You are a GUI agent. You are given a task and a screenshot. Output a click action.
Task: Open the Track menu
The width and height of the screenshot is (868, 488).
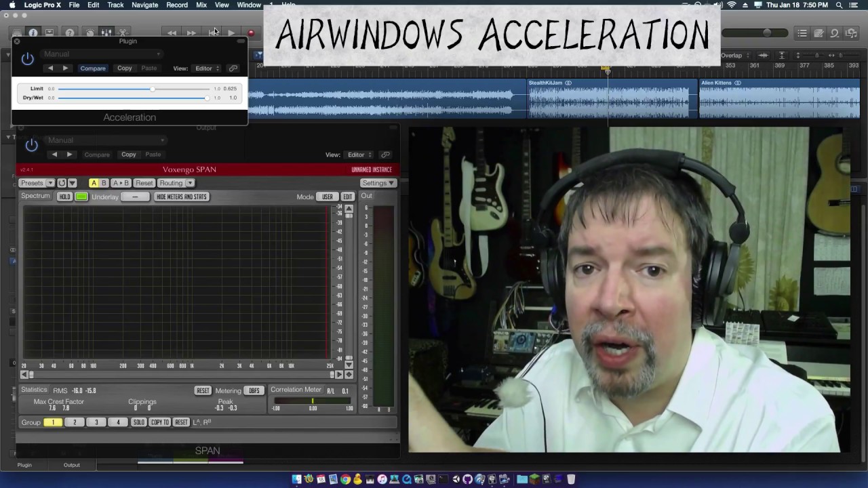point(115,5)
